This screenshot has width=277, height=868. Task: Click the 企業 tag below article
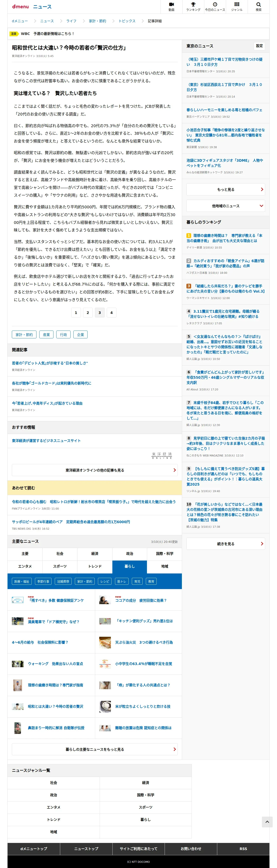tap(80, 335)
